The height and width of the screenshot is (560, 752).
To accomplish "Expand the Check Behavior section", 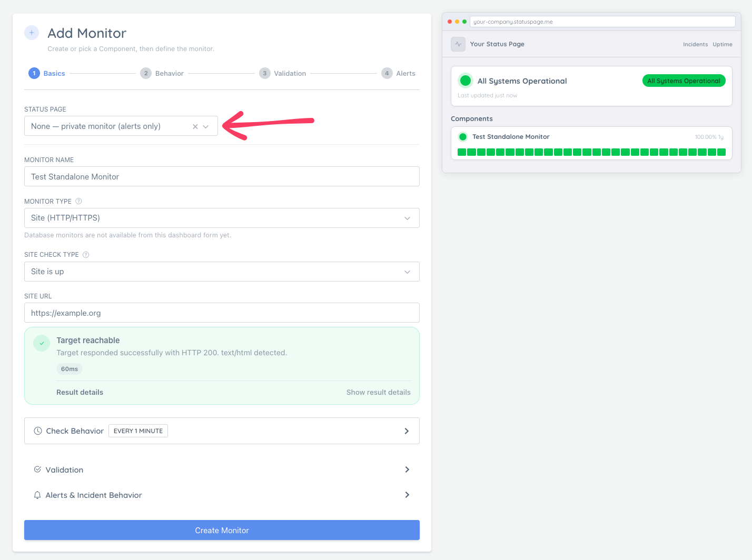I will pyautogui.click(x=222, y=431).
